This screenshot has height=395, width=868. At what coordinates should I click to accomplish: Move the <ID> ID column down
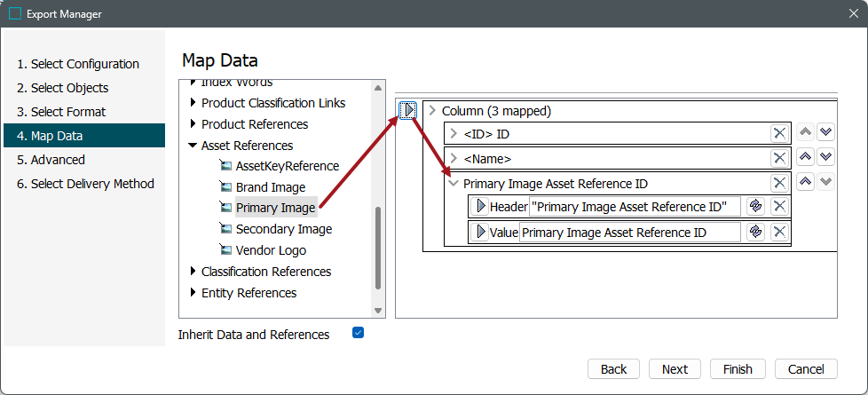click(x=825, y=132)
